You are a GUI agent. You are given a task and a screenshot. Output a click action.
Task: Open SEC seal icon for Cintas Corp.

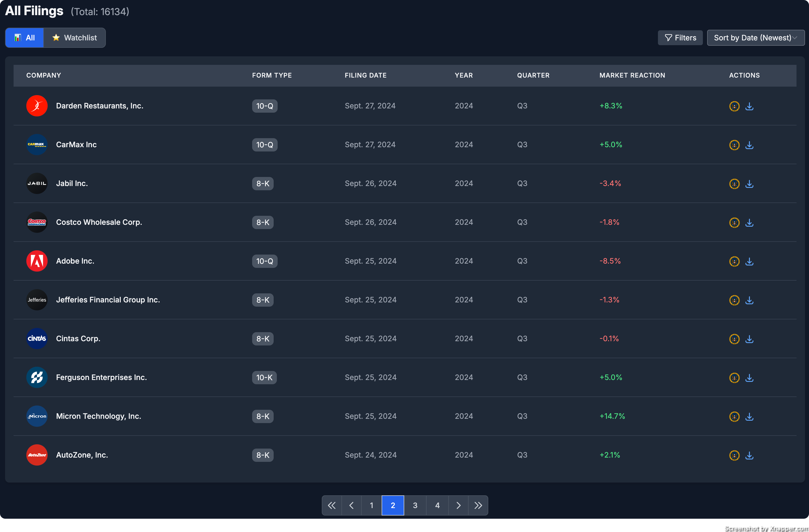coord(734,339)
